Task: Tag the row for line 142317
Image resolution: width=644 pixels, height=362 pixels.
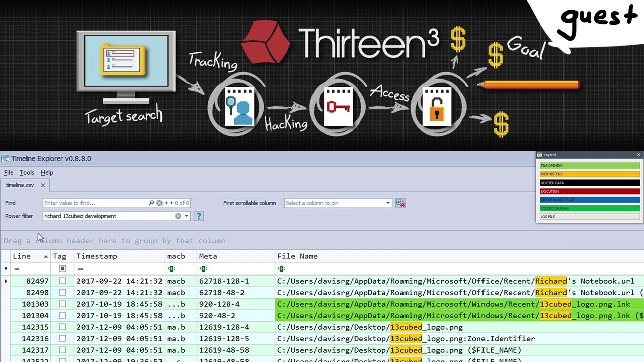Action: (x=62, y=350)
